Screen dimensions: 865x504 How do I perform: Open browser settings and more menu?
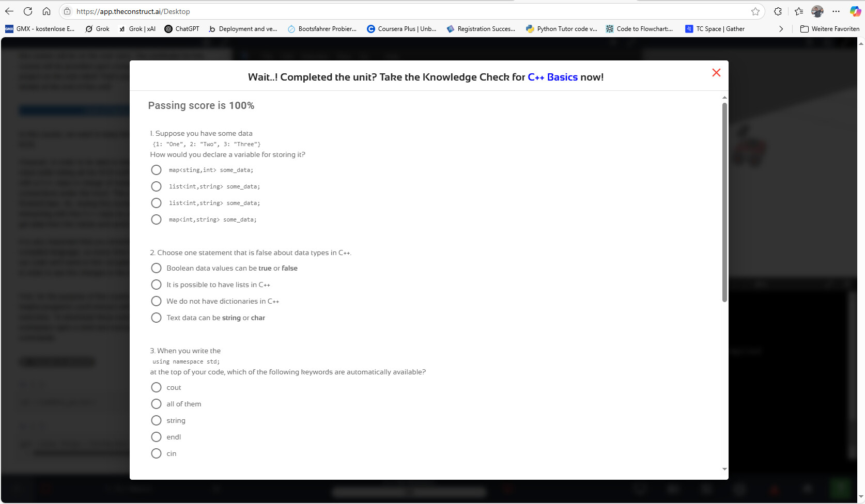(836, 11)
